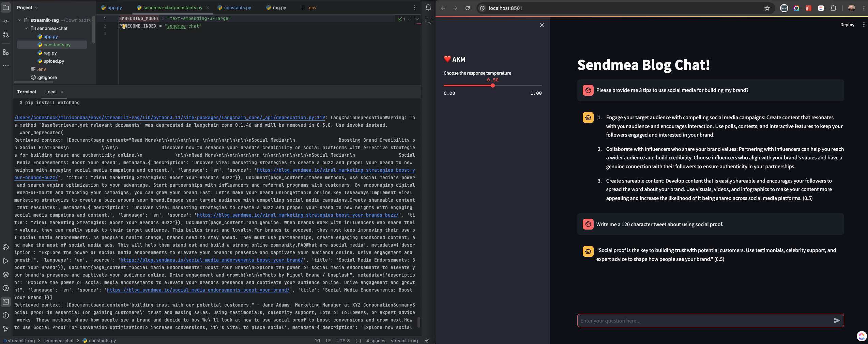Viewport: 868px width, 344px height.
Task: Open the browser profile avatar
Action: tap(851, 8)
